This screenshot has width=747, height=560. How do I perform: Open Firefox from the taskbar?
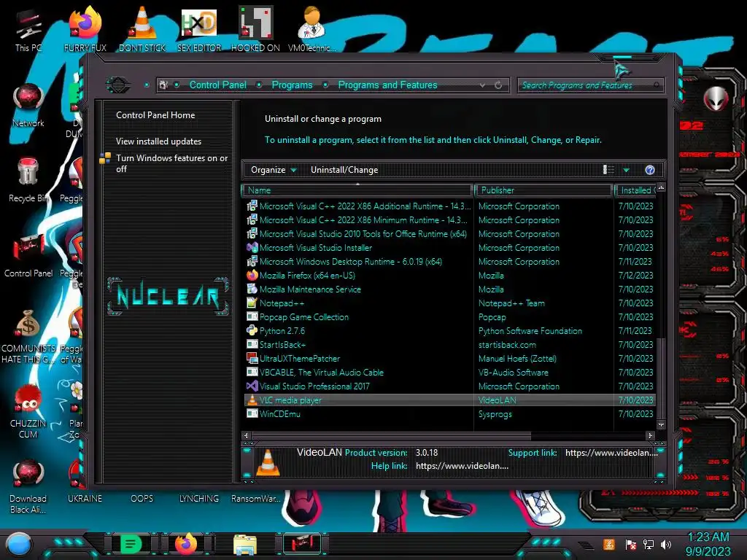click(x=186, y=544)
